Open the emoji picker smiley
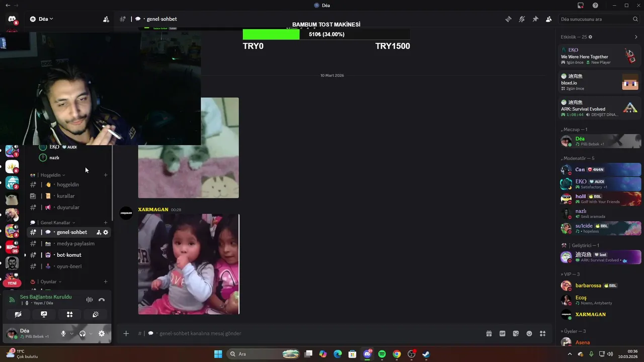The image size is (644, 362). pos(529,333)
